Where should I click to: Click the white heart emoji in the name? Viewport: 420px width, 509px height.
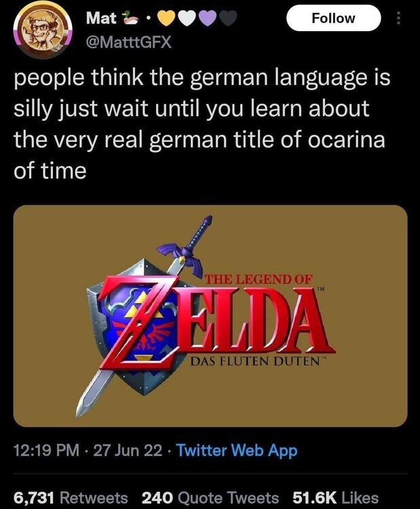[x=190, y=20]
